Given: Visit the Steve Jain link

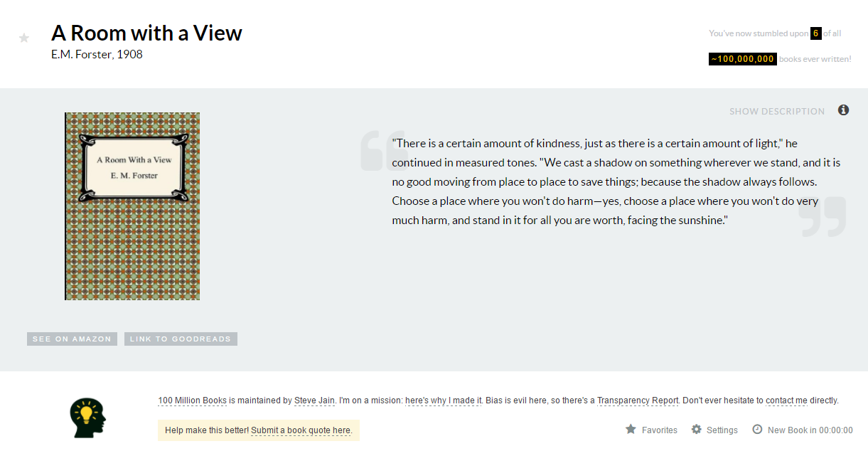Looking at the screenshot, I should (x=314, y=400).
